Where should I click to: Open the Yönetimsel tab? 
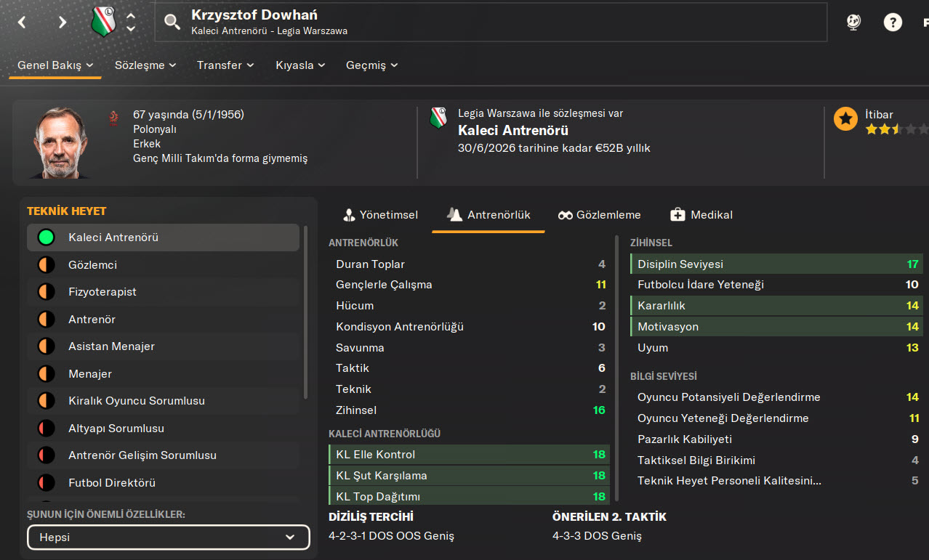pyautogui.click(x=379, y=215)
